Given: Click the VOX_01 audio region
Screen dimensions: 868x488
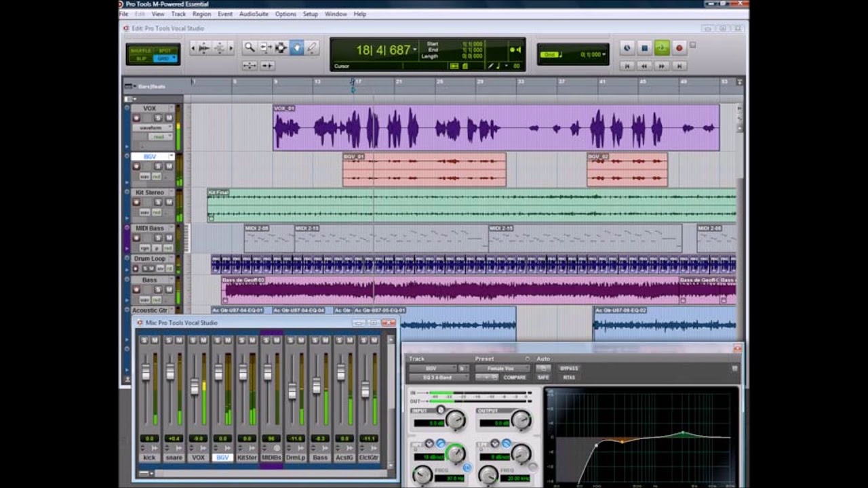Looking at the screenshot, I should 496,127.
